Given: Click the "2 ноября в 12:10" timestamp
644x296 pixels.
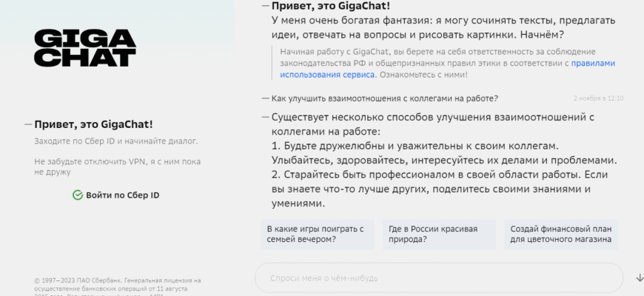Looking at the screenshot, I should (598, 98).
